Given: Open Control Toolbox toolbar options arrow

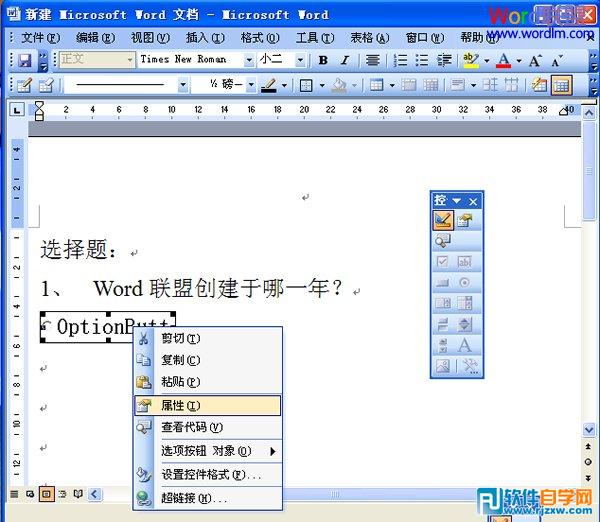Looking at the screenshot, I should [x=457, y=201].
